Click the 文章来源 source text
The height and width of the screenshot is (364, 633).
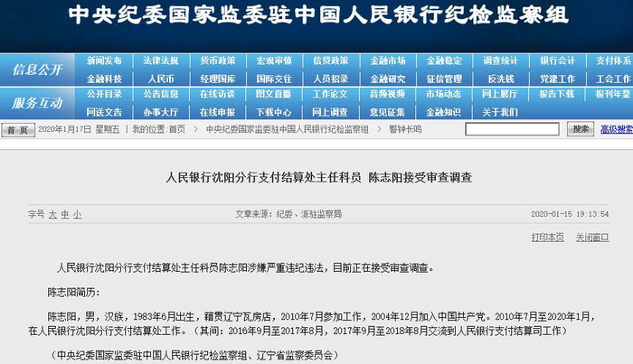tap(288, 214)
